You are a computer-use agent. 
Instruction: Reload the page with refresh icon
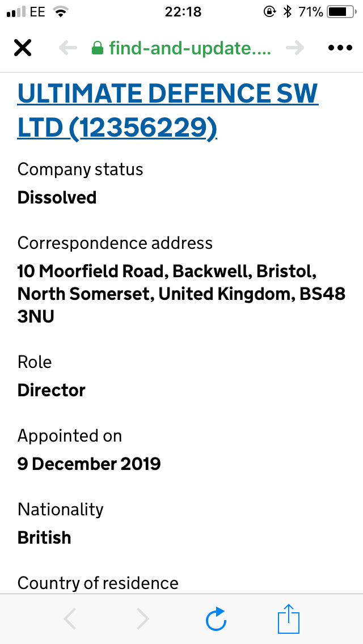(216, 619)
